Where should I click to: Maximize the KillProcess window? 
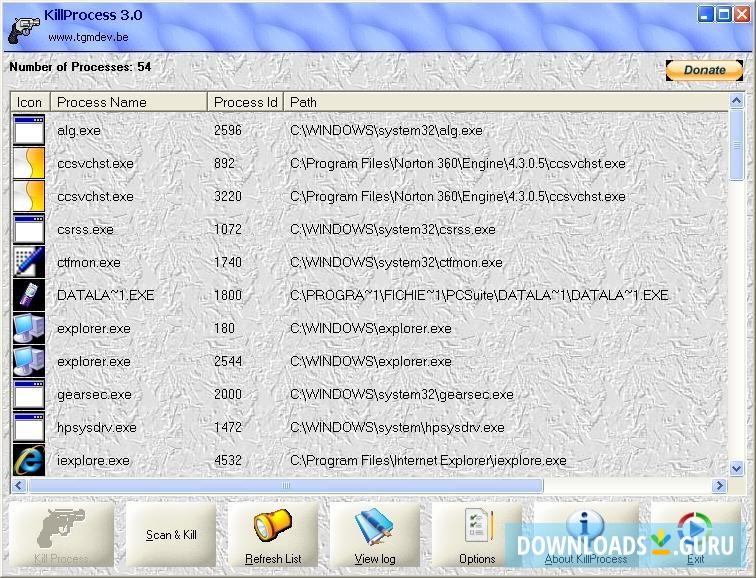tap(724, 14)
